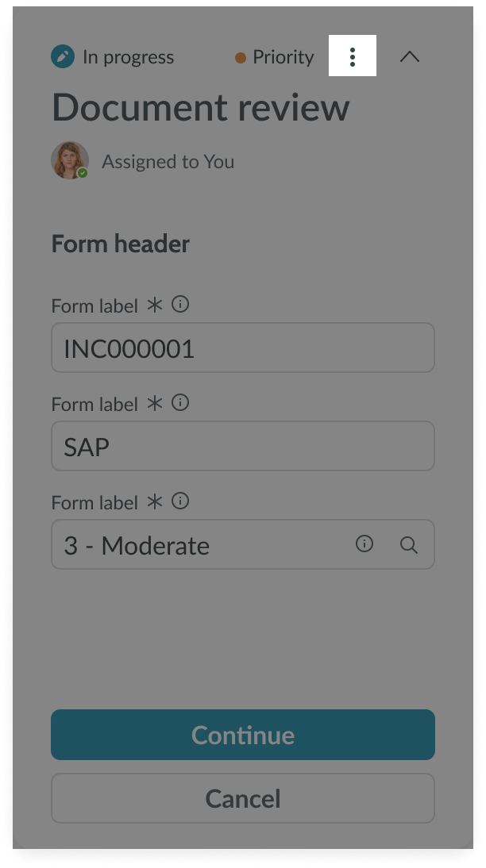
Task: Click info icon beside first Form label
Action: coord(181,305)
